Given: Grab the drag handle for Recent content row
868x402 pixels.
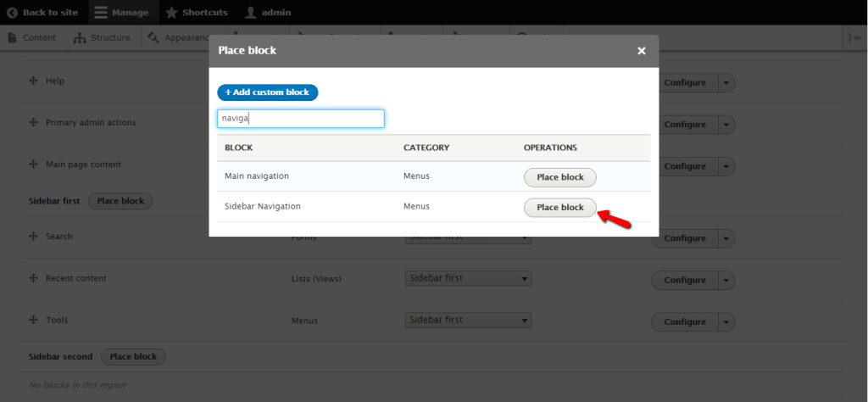Looking at the screenshot, I should click(33, 278).
